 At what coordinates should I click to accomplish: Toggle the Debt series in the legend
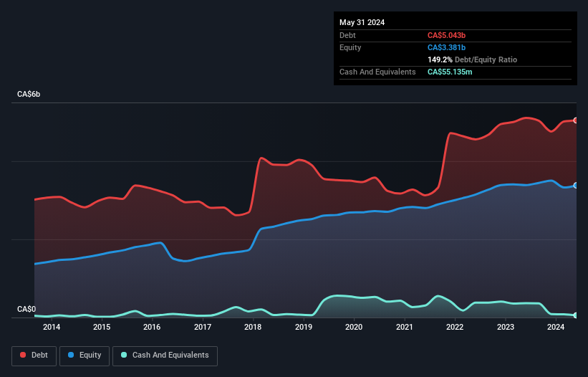(34, 355)
